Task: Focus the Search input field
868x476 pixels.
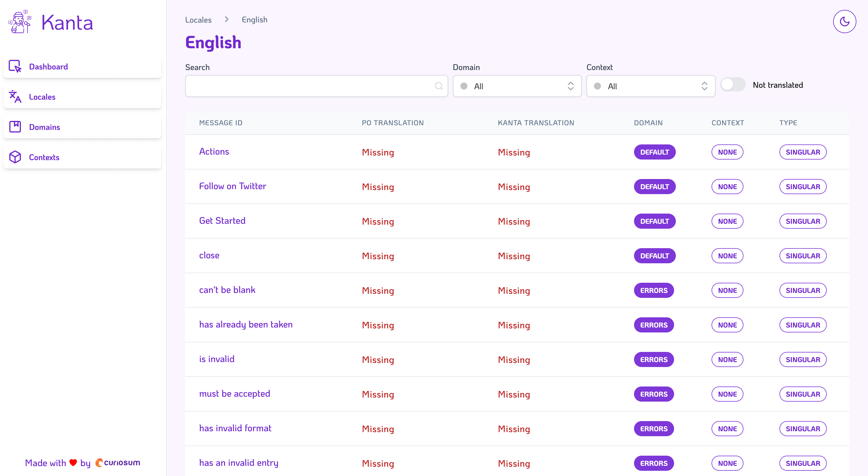Action: coord(316,86)
